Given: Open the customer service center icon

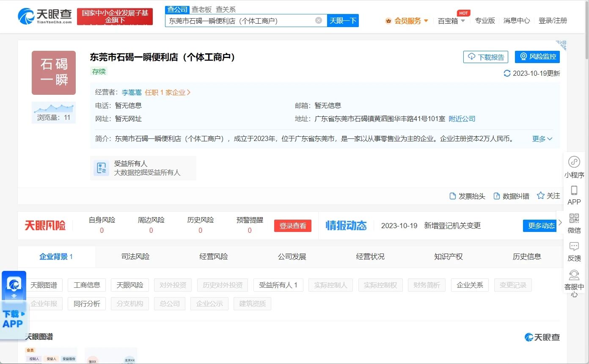Looking at the screenshot, I should (x=574, y=275).
